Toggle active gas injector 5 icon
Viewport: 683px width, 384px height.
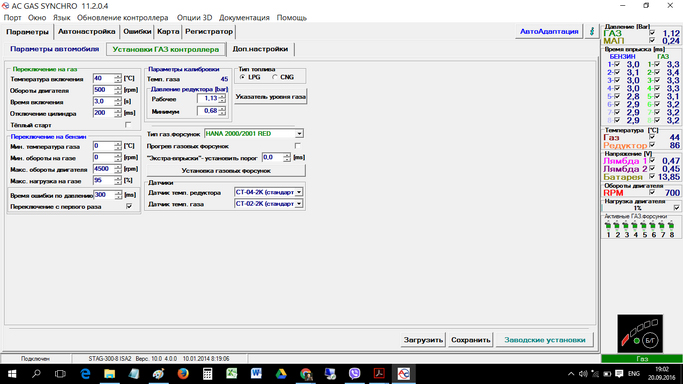click(x=644, y=226)
